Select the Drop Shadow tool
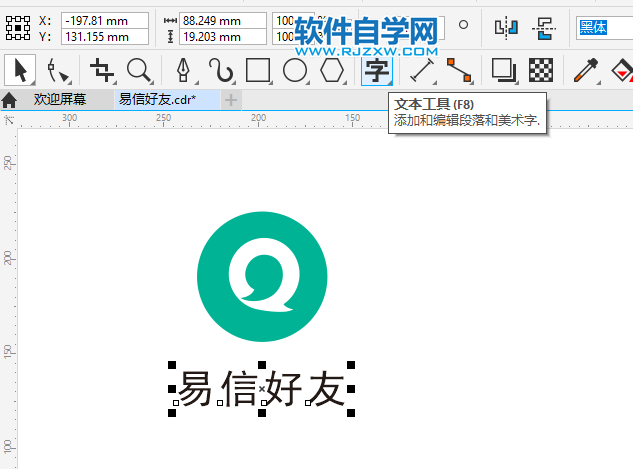 (x=504, y=70)
